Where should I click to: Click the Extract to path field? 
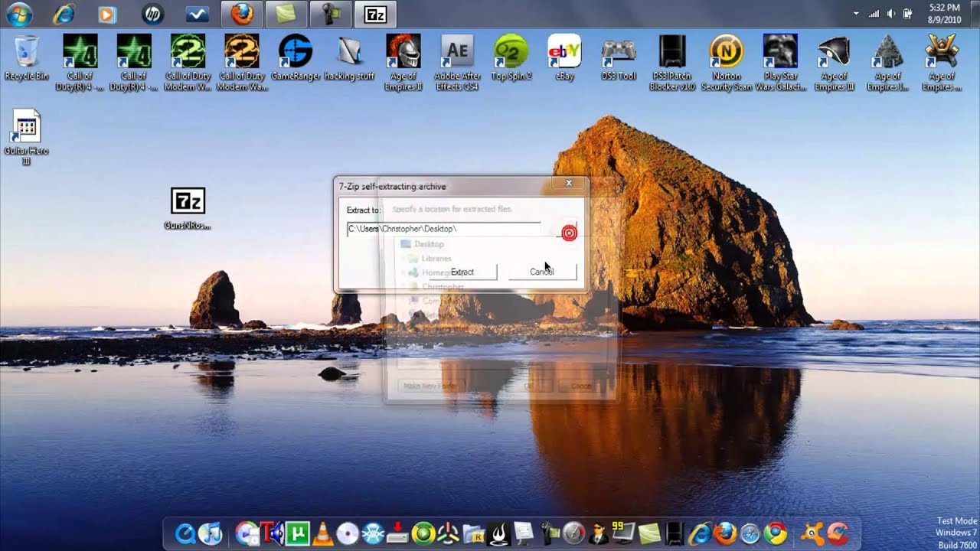444,229
